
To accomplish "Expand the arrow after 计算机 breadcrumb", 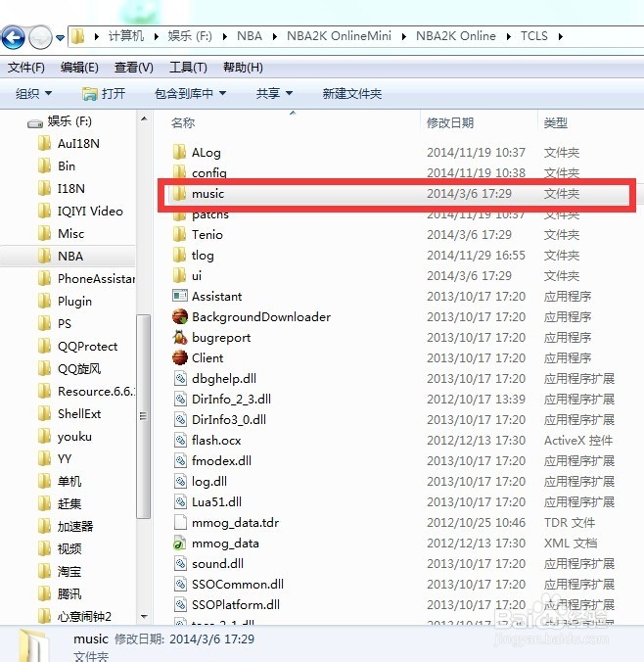I will click(157, 36).
